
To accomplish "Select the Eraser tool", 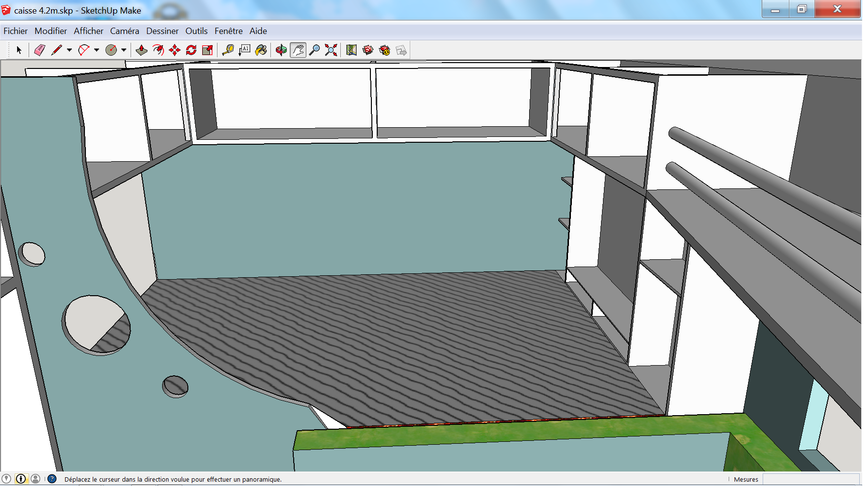I will tap(40, 50).
